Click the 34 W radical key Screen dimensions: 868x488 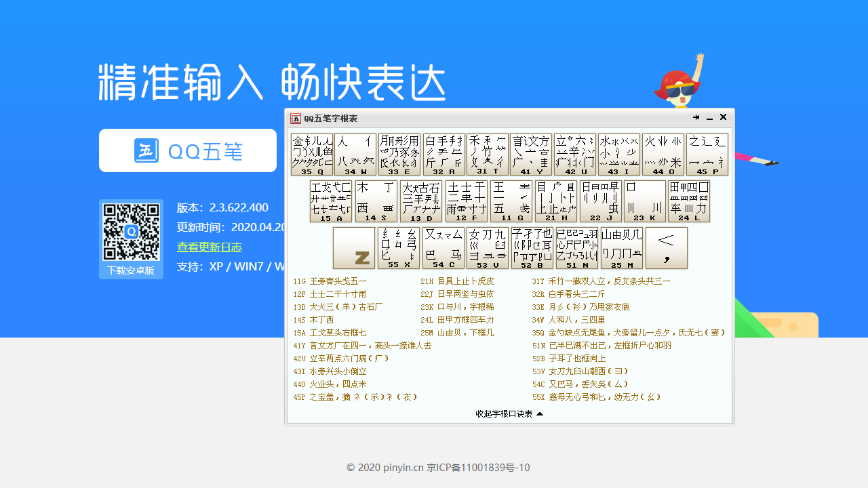(x=355, y=153)
